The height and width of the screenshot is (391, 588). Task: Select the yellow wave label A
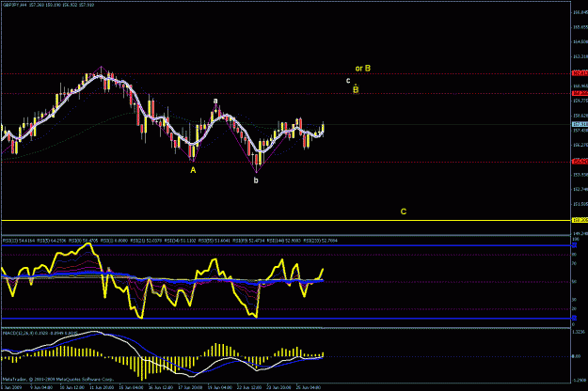[x=193, y=170]
